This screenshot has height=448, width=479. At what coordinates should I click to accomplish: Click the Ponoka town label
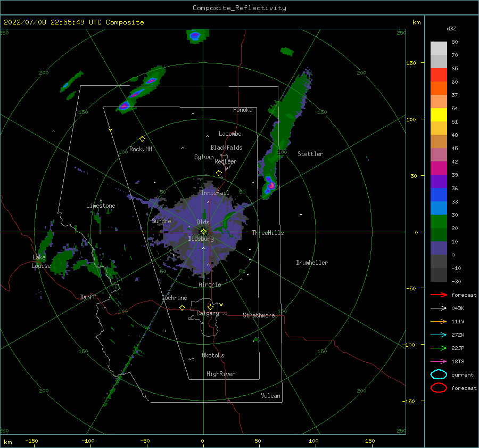pyautogui.click(x=243, y=110)
